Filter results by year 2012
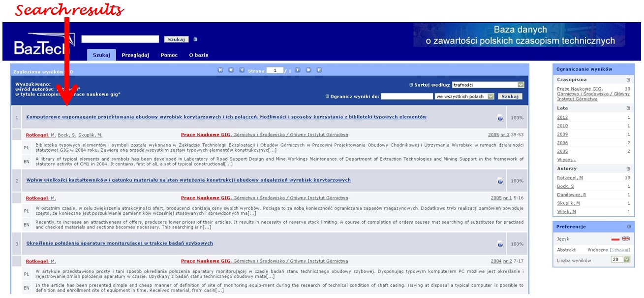This screenshot has height=298, width=644. (x=562, y=117)
